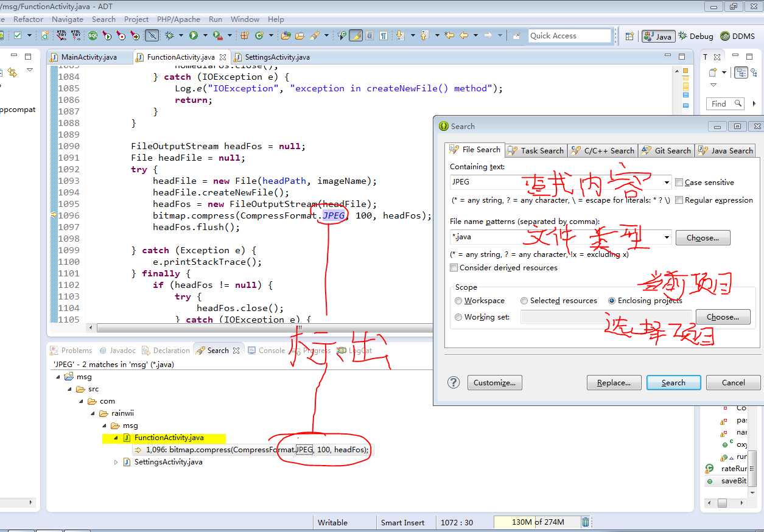Viewport: 764px width, 532px height.
Task: Select the Selected resources radio button
Action: click(x=524, y=300)
